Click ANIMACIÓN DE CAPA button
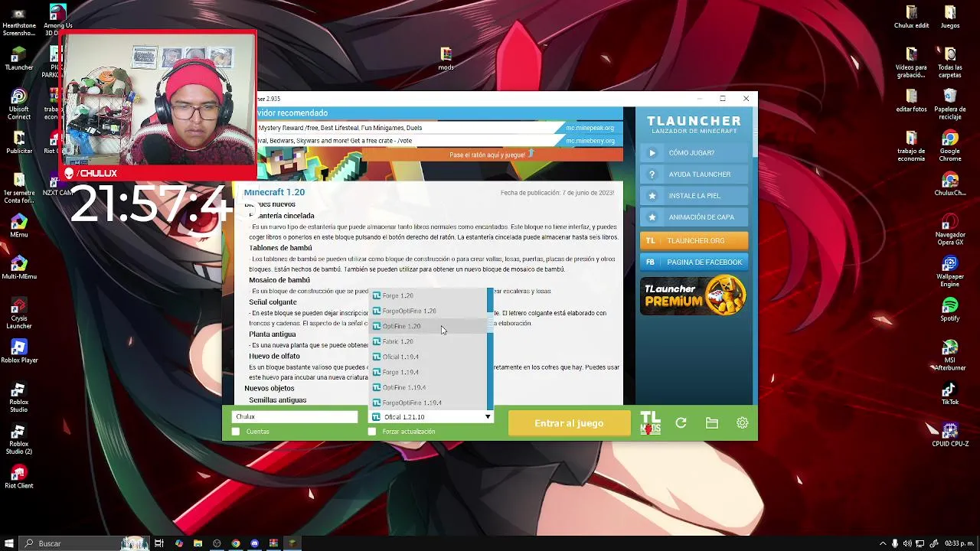This screenshot has height=551, width=980. pyautogui.click(x=694, y=217)
